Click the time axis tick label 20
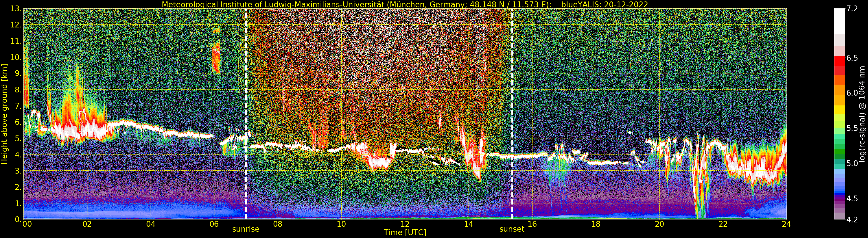 [659, 224]
